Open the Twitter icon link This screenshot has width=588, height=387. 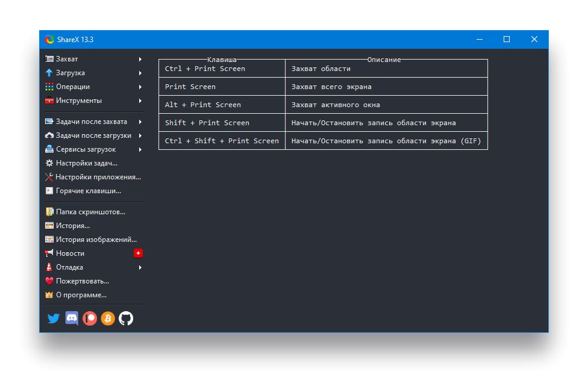tap(53, 319)
